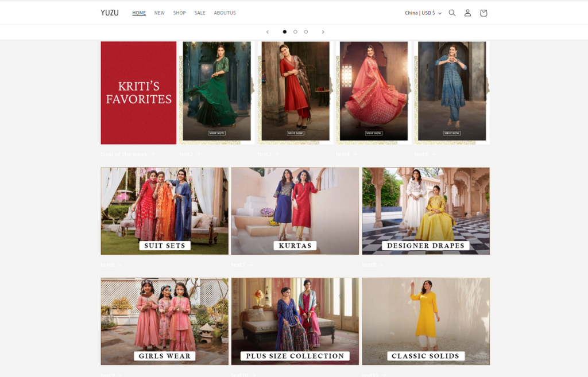This screenshot has width=588, height=377.
Task: Go to next announcement slide arrow
Action: click(x=323, y=32)
